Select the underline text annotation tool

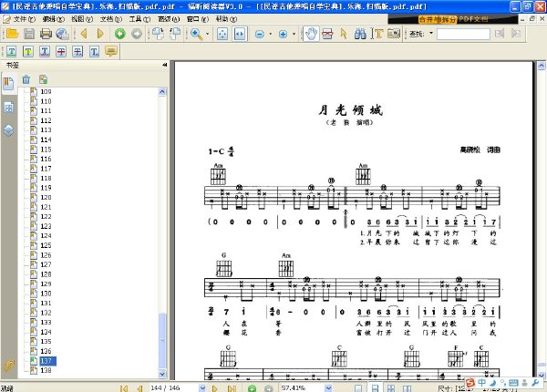coord(12,52)
